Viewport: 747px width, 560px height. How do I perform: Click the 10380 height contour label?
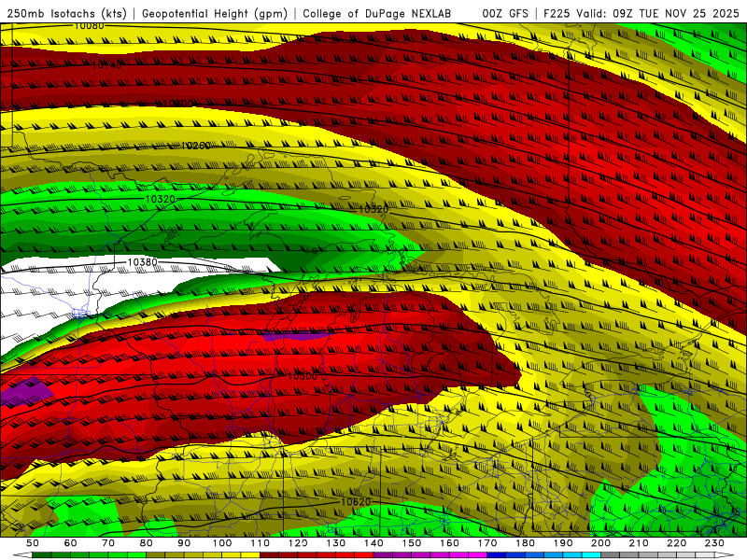143,262
